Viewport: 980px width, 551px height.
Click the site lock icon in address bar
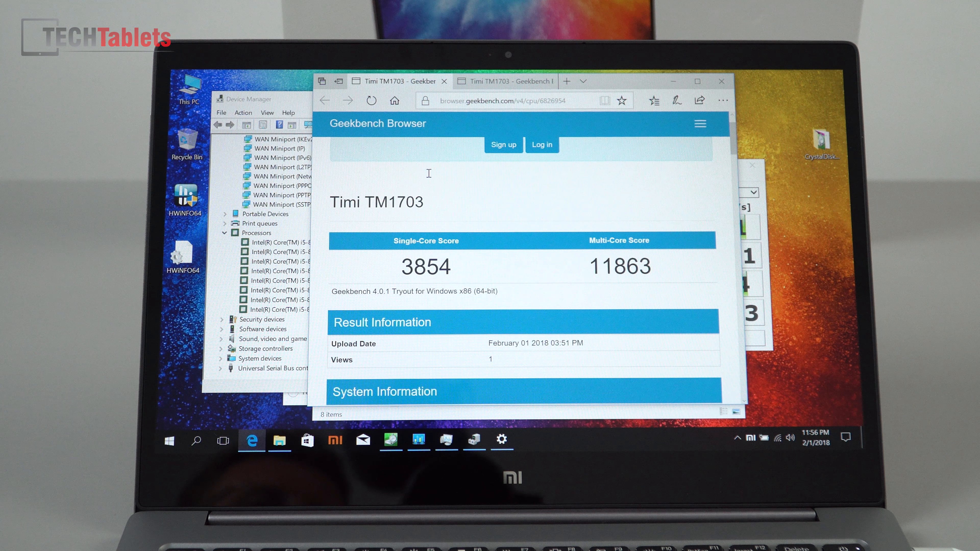[425, 101]
